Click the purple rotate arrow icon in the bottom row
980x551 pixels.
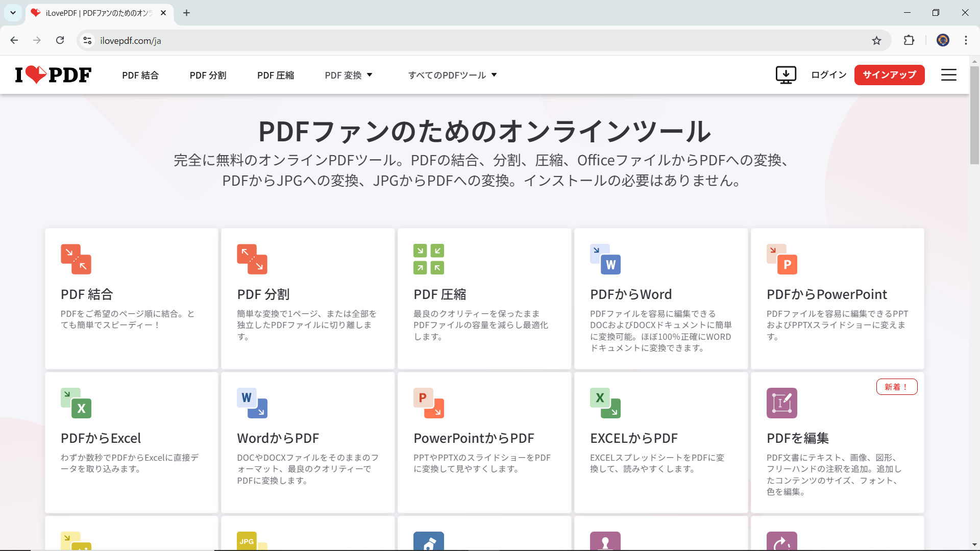coord(782,541)
